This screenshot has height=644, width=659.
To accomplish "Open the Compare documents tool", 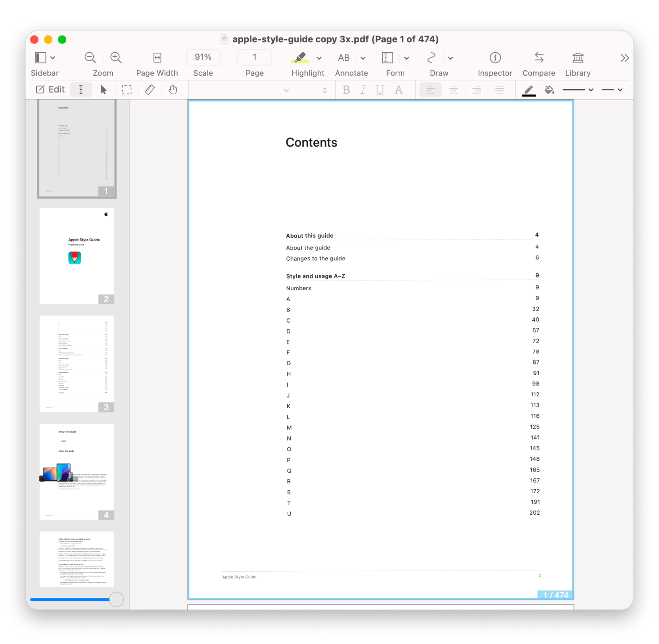I will point(539,57).
